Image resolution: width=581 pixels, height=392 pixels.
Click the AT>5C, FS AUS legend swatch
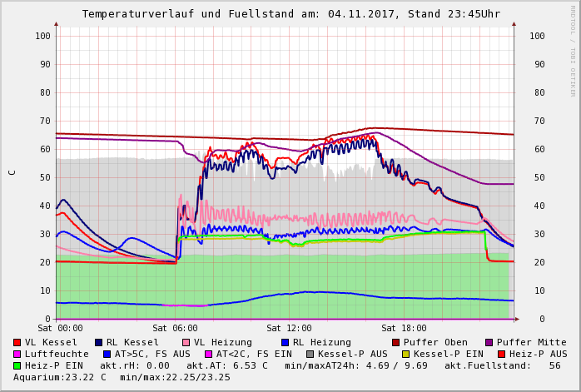coord(105,354)
